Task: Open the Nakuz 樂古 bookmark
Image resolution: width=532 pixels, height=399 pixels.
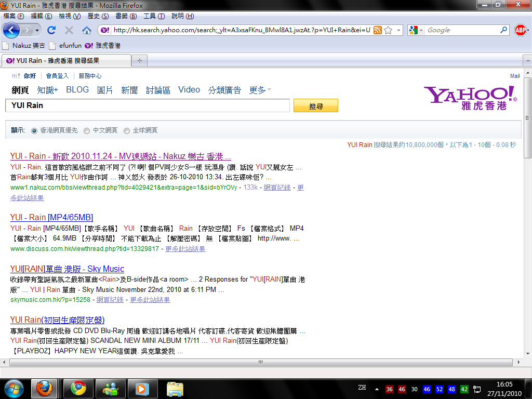Action: [24, 46]
